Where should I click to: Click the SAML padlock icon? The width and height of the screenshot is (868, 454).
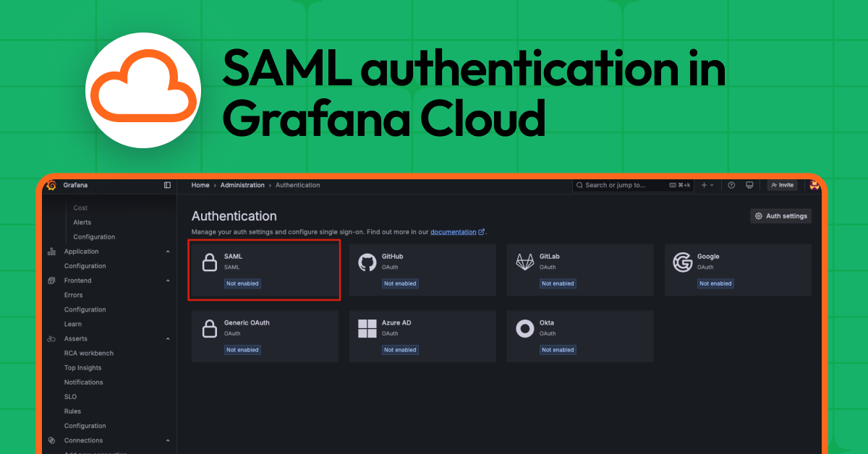(210, 262)
